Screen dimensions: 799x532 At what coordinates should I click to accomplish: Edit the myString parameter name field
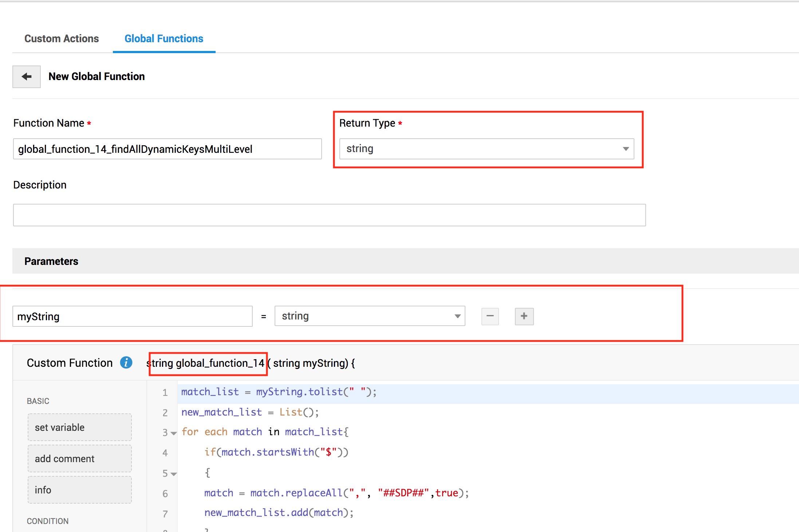pyautogui.click(x=132, y=316)
